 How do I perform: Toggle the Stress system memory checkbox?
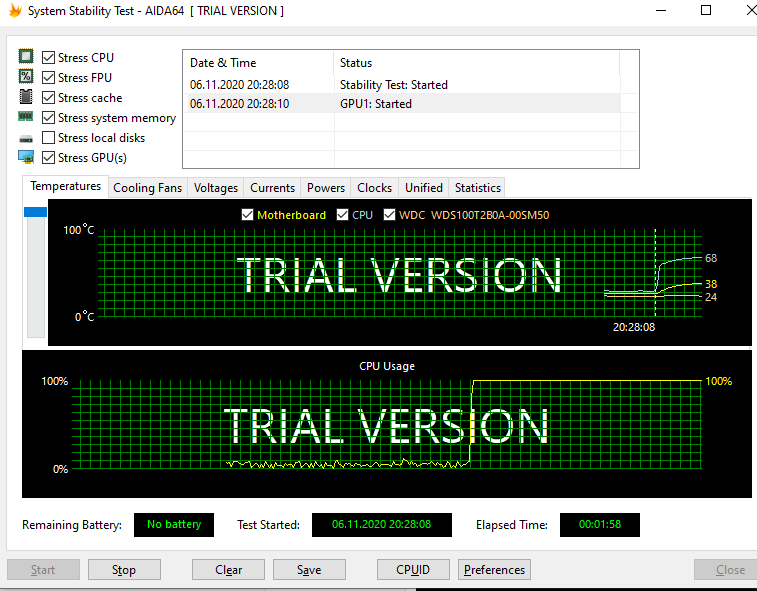coord(48,117)
